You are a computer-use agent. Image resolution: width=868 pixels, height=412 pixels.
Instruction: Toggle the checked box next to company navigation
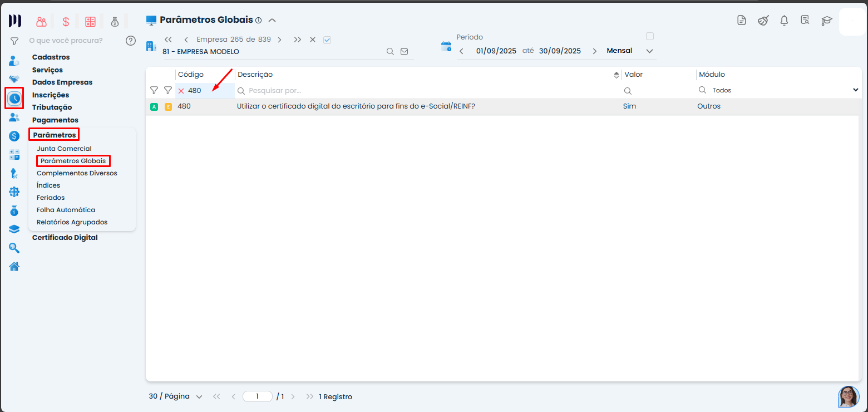(x=327, y=40)
